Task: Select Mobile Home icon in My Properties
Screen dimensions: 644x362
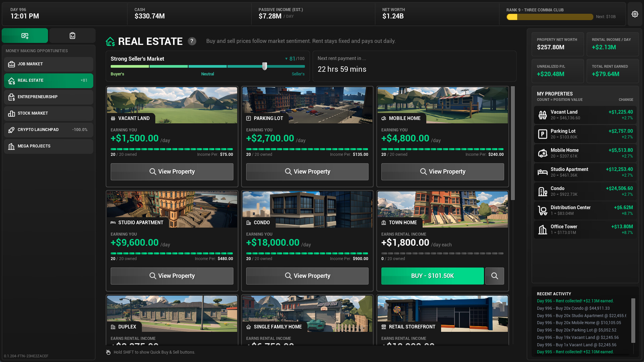Action: click(543, 153)
